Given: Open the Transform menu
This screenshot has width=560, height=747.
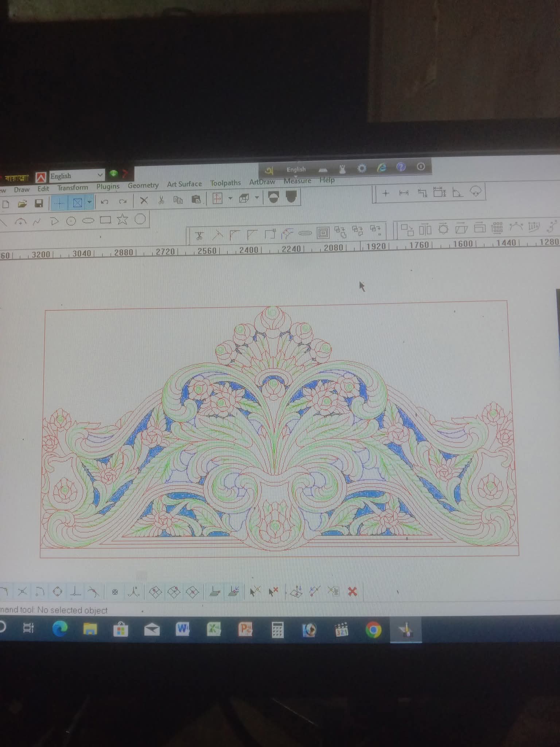Looking at the screenshot, I should coord(73,187).
